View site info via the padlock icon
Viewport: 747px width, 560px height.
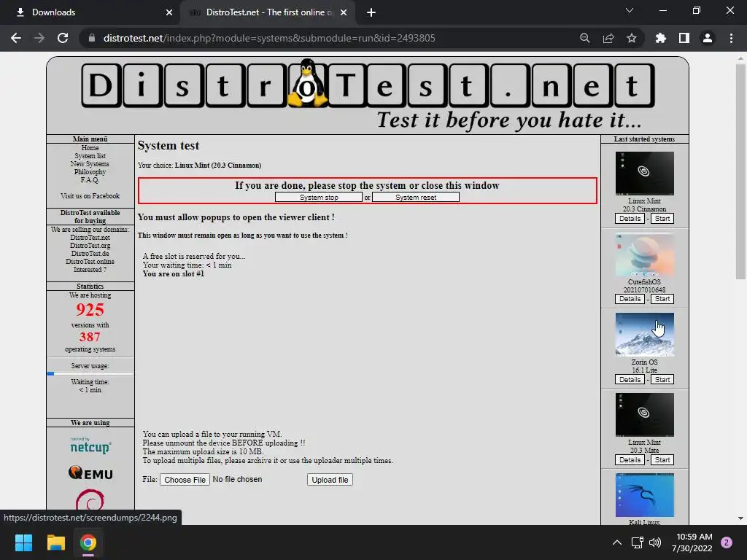click(91, 38)
